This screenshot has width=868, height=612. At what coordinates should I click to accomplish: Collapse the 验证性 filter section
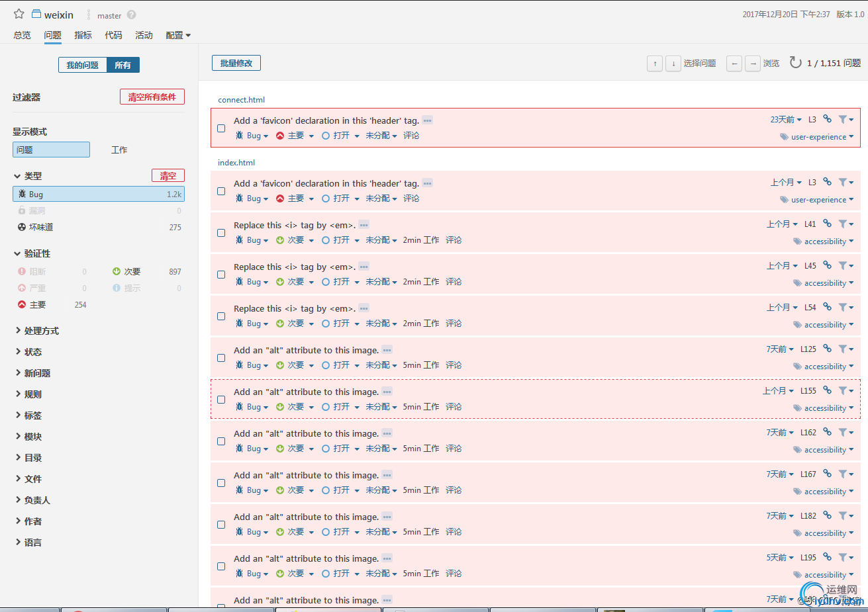(32, 253)
